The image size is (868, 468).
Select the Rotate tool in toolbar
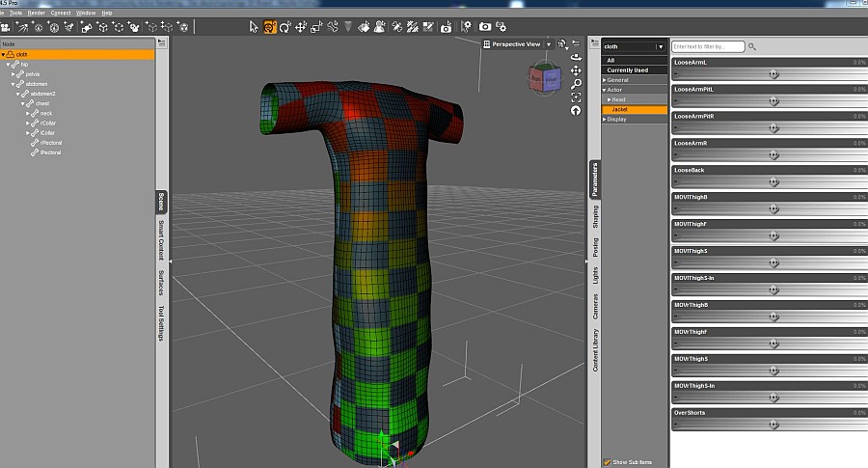tap(285, 27)
